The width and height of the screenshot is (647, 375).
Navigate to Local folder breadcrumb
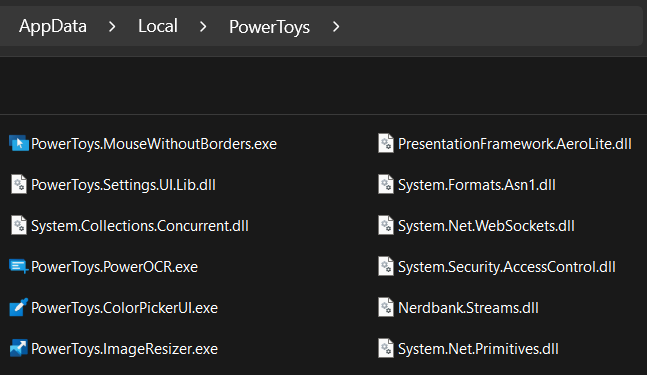pos(158,26)
